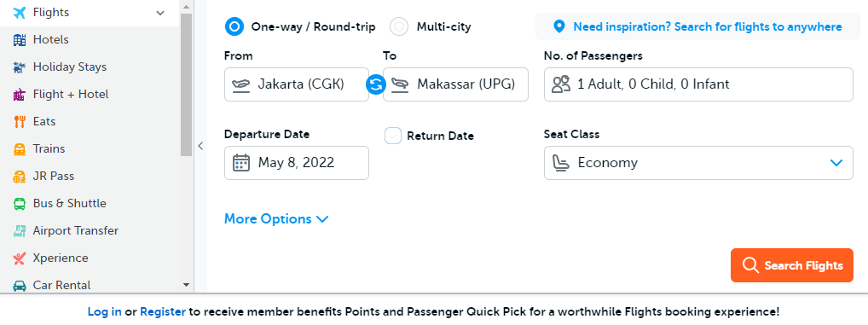Click the Log in link
Viewport: 868px width, 325px height.
tap(105, 311)
